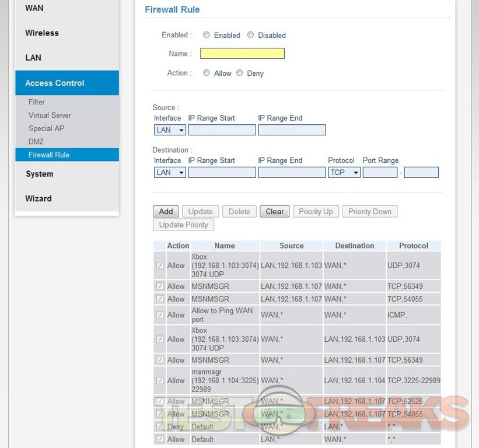Choose the Deny action option

239,73
